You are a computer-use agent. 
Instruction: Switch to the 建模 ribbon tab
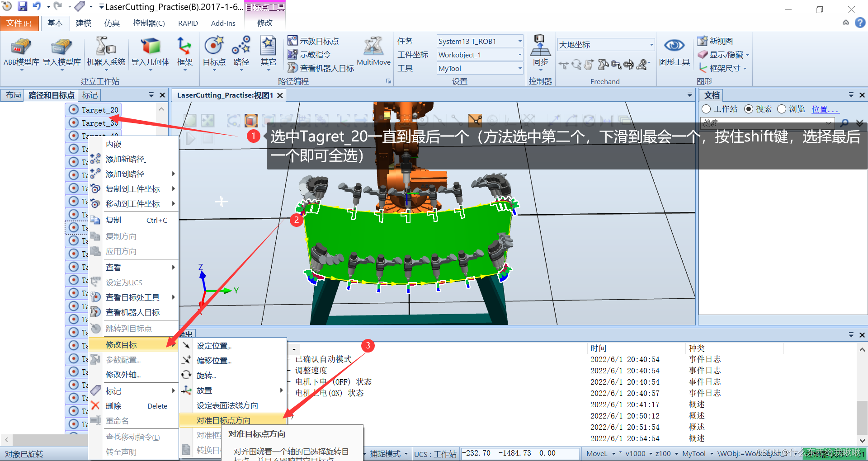[x=83, y=23]
